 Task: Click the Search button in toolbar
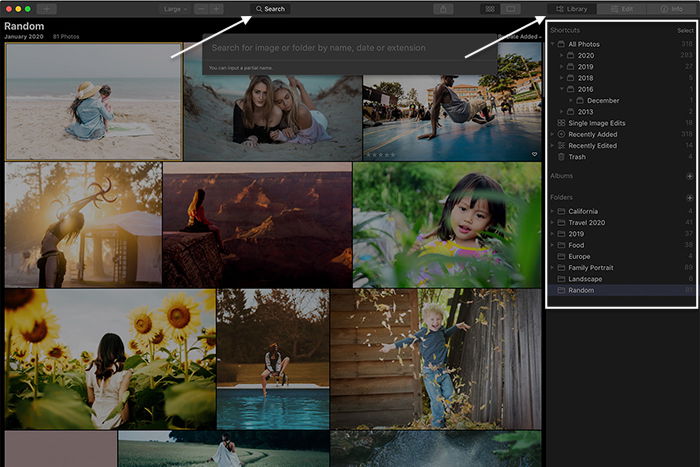pyautogui.click(x=270, y=9)
